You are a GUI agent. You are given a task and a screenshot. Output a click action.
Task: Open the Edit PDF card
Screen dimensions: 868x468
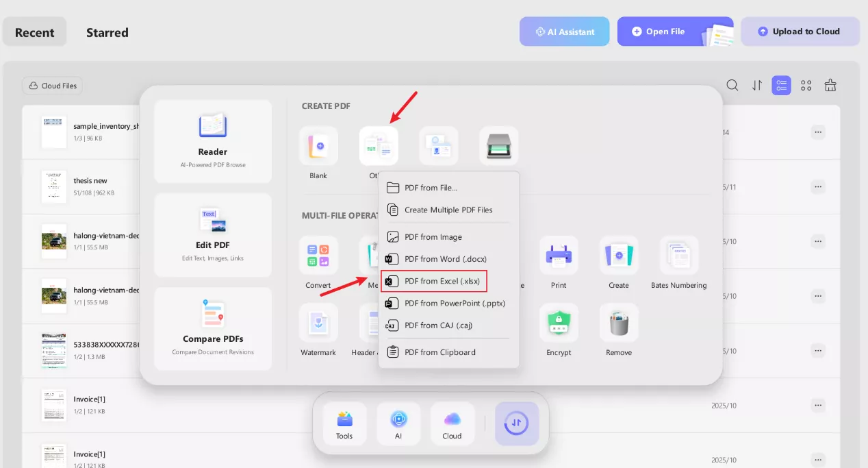(213, 235)
